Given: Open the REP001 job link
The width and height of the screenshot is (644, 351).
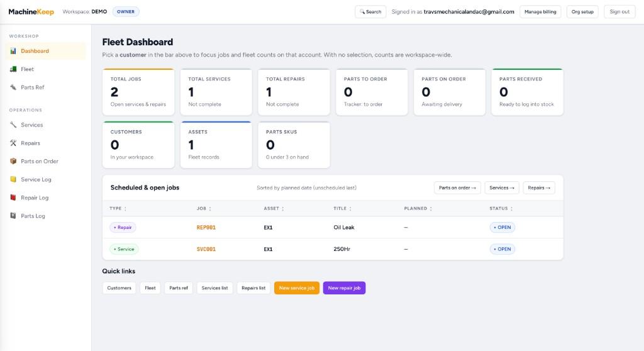Looking at the screenshot, I should coord(206,227).
